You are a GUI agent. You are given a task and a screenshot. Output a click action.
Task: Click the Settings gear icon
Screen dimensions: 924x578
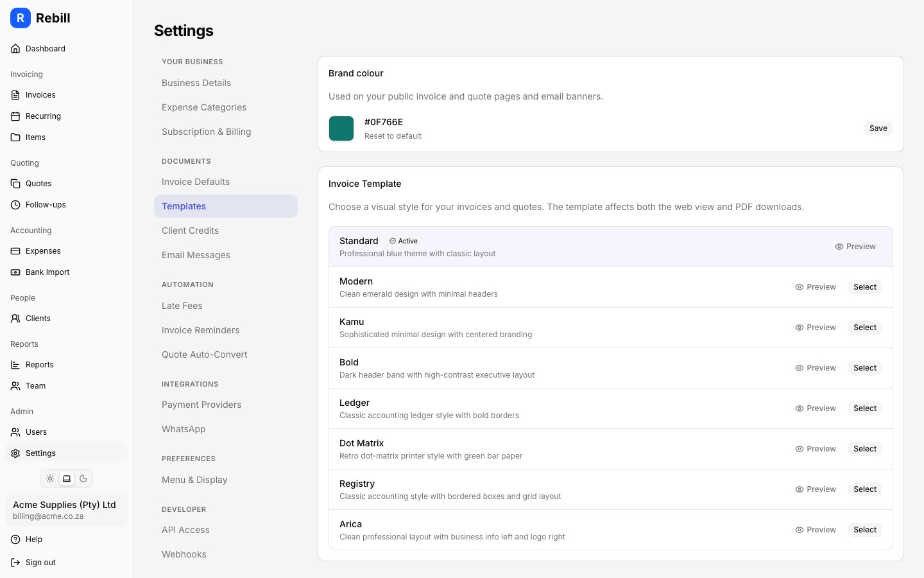(x=15, y=453)
